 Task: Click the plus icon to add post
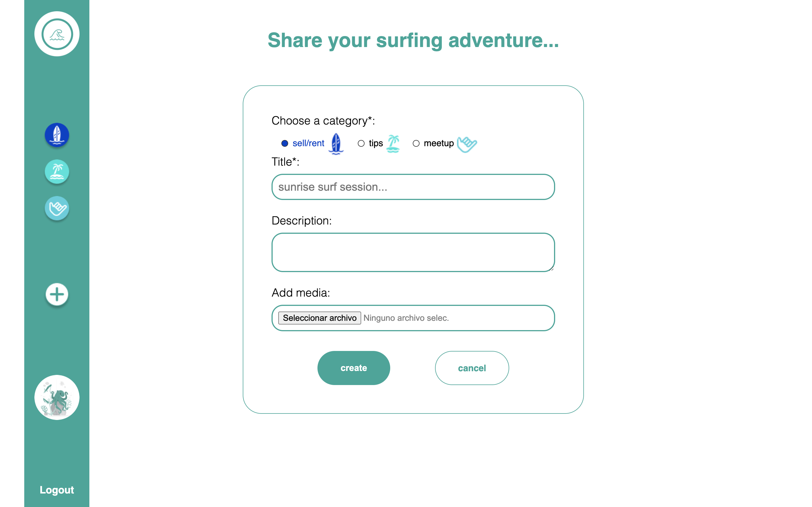coord(57,294)
